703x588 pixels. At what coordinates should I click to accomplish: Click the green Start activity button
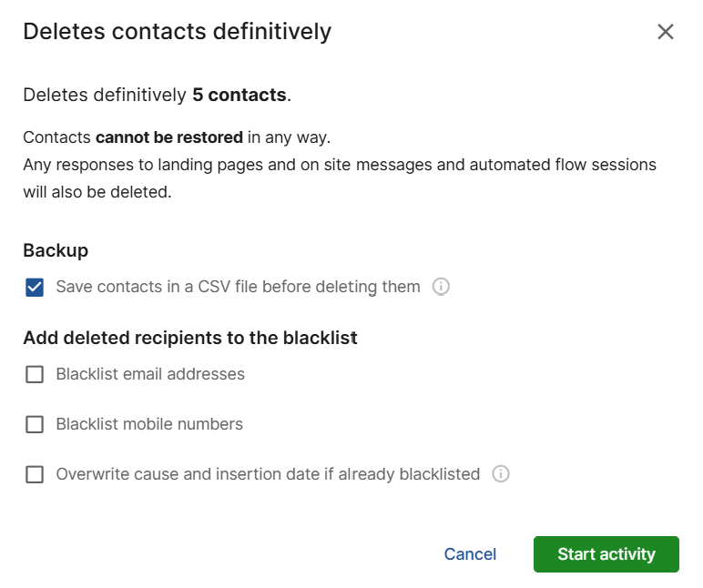(606, 553)
